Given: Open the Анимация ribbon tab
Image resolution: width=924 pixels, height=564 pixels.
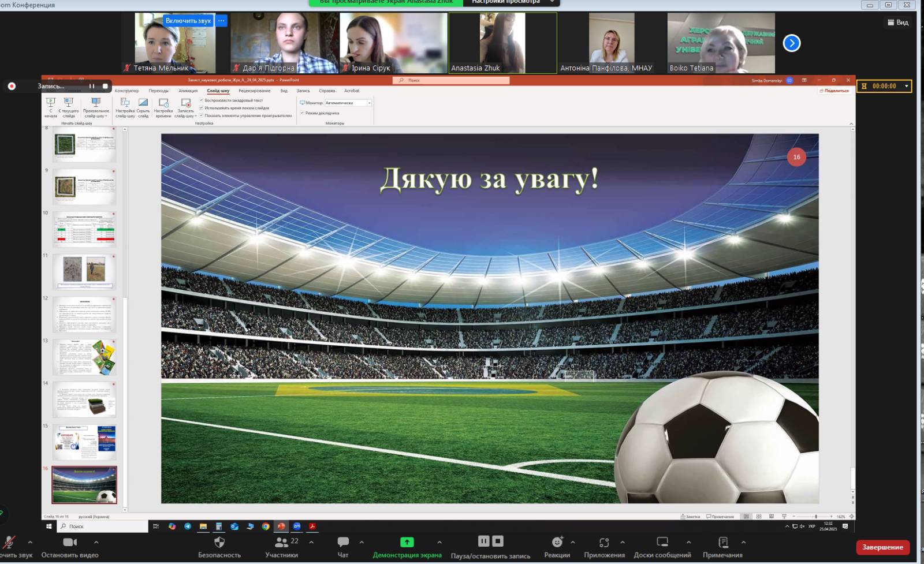Looking at the screenshot, I should [188, 91].
